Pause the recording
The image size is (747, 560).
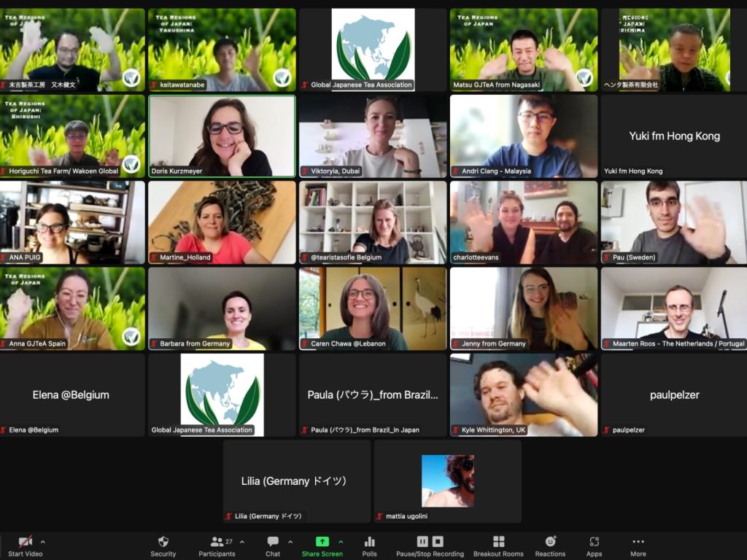[422, 542]
